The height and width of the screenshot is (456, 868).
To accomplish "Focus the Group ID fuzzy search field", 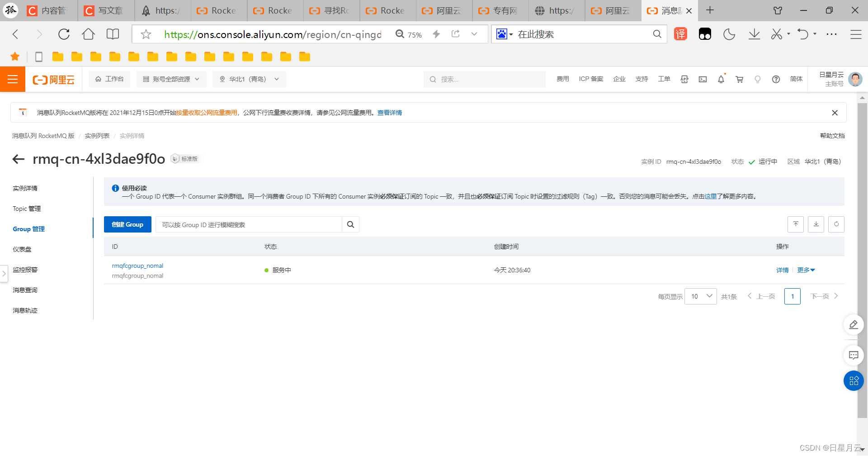I will click(x=249, y=224).
